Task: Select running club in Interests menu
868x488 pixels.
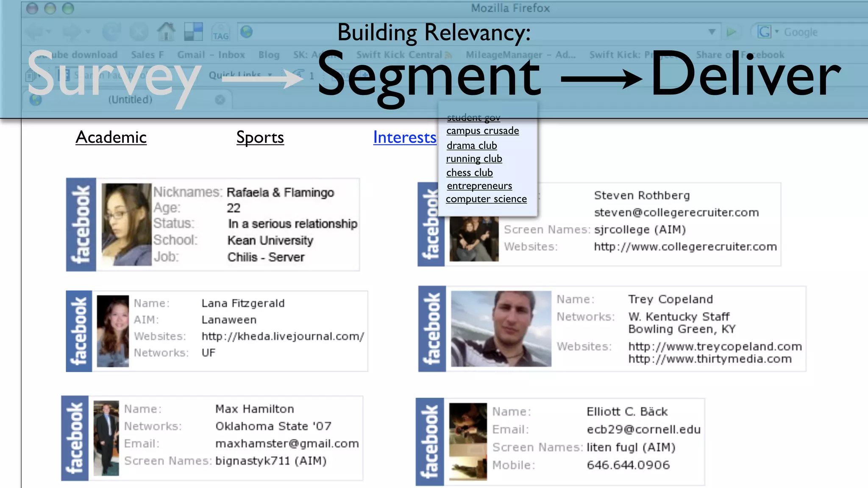Action: pyautogui.click(x=474, y=159)
